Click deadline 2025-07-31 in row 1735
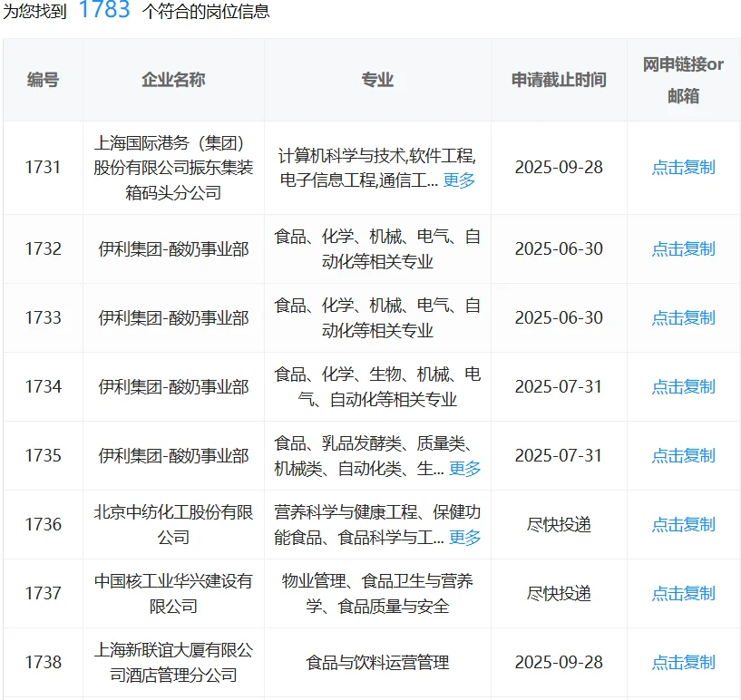Viewport: 741px width, 700px height. pyautogui.click(x=559, y=456)
